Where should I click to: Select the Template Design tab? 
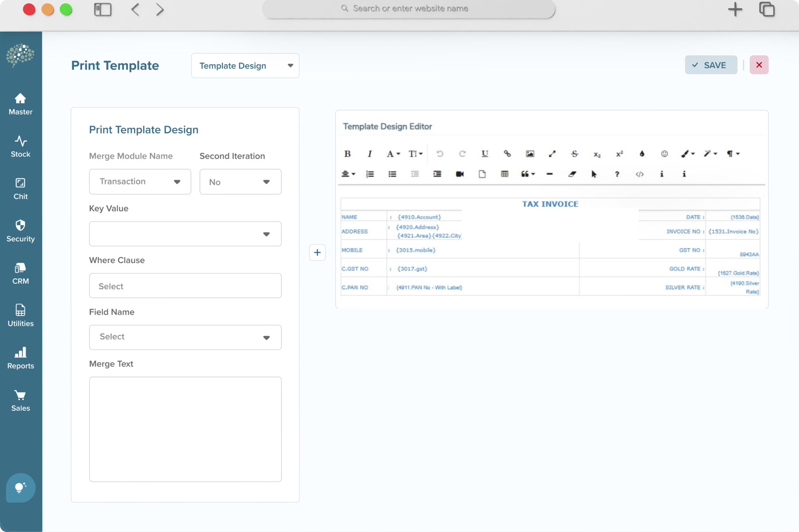click(244, 65)
